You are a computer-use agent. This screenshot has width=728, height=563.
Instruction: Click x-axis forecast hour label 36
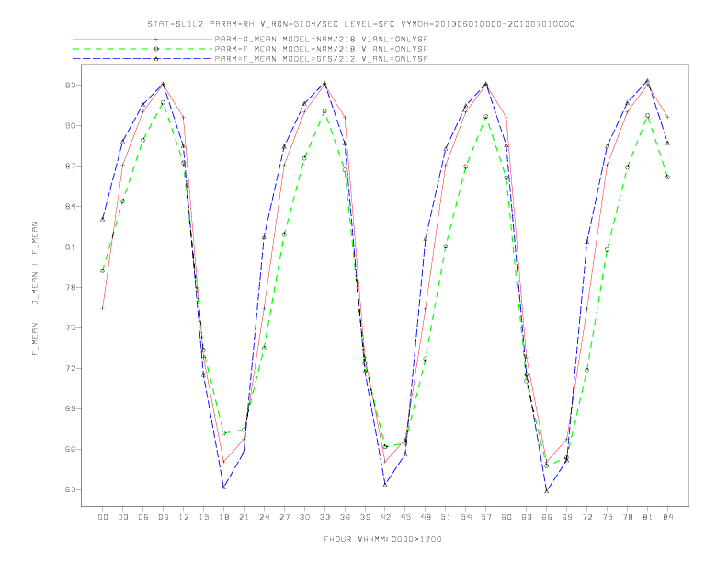pyautogui.click(x=345, y=517)
